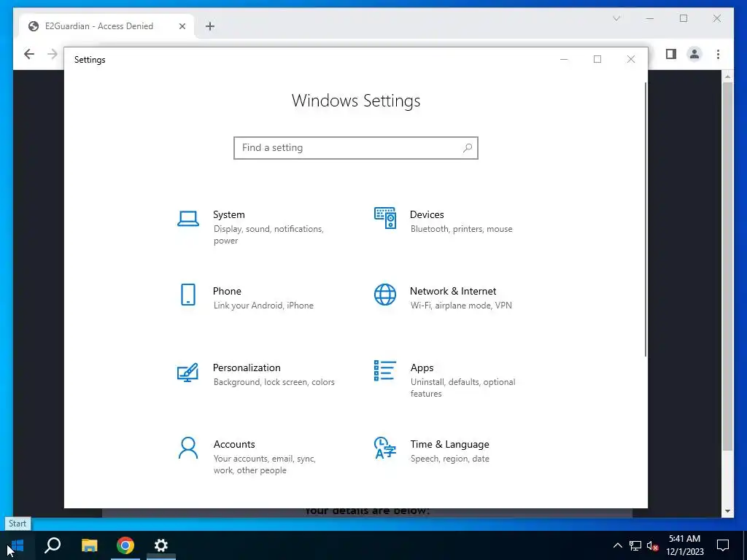The image size is (747, 560).
Task: Open the network icon in system tray
Action: pos(635,545)
